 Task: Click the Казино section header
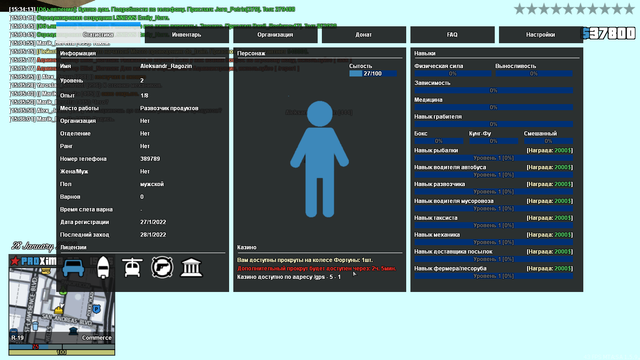(247, 247)
